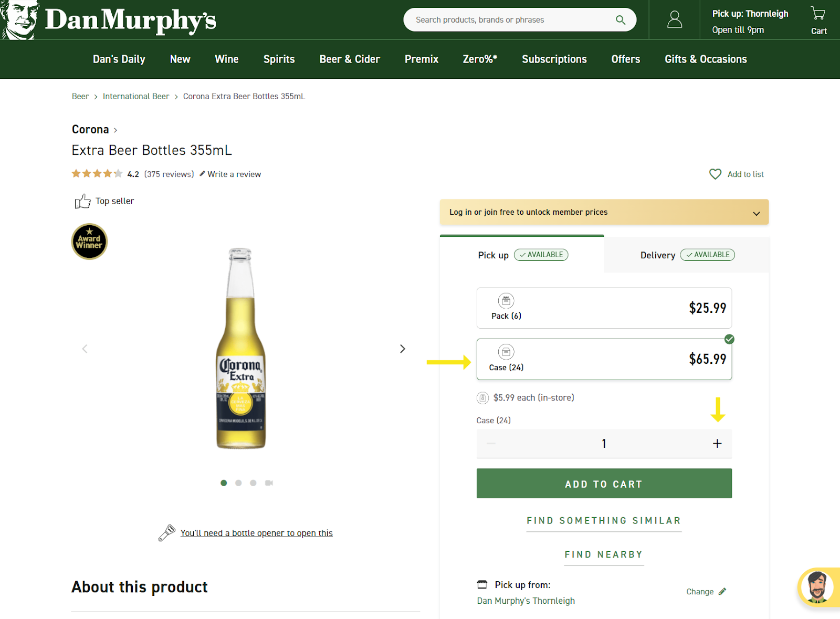This screenshot has height=619, width=840.
Task: Click the search magnifier icon
Action: pos(620,20)
